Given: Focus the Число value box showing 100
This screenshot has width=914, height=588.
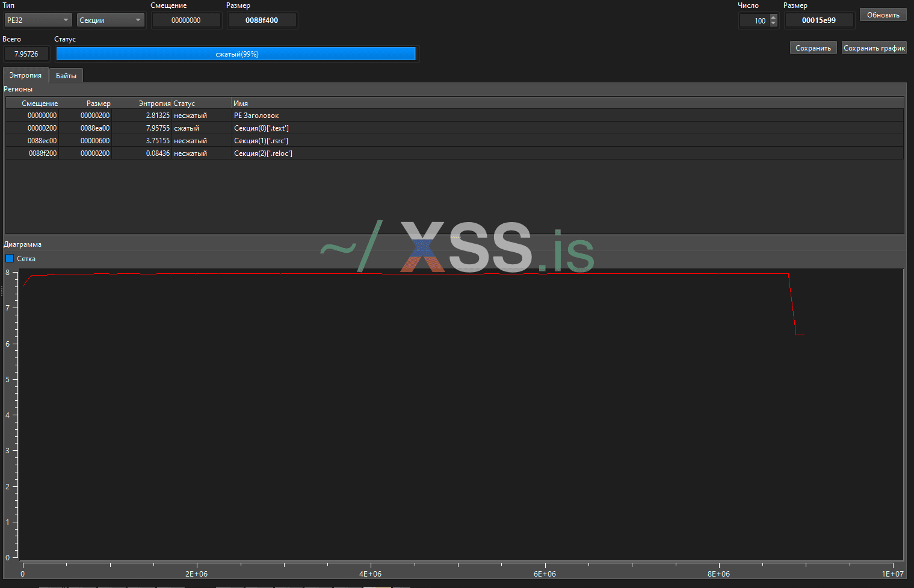Looking at the screenshot, I should point(755,20).
